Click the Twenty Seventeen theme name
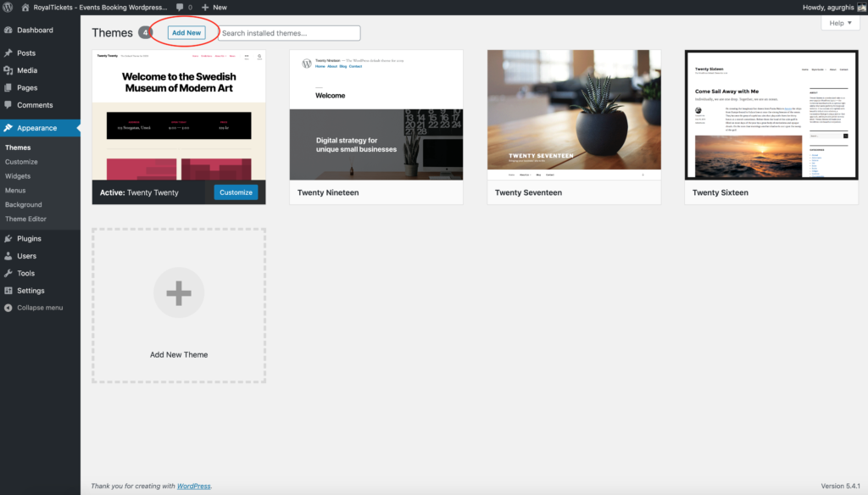This screenshot has width=868, height=495. click(528, 192)
